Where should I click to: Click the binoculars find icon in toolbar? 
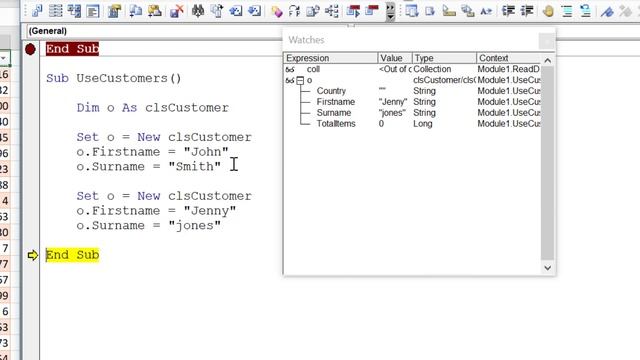click(x=198, y=11)
